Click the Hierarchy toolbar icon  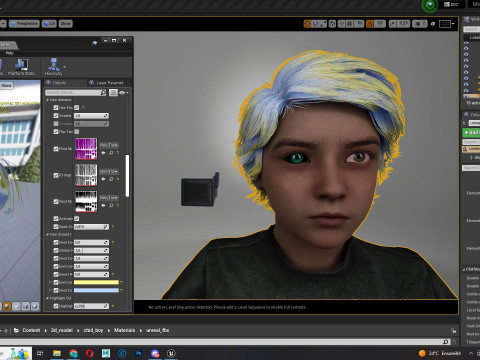tap(54, 67)
